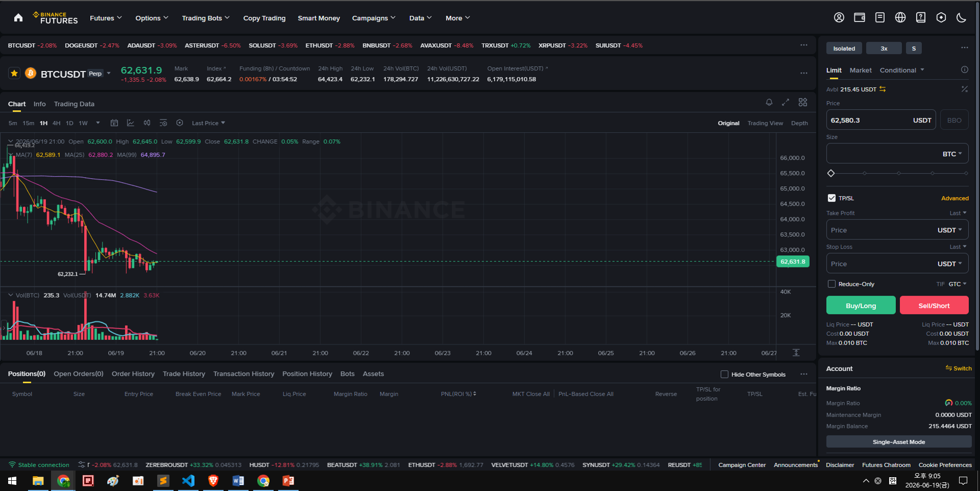This screenshot has height=491, width=980.
Task: Open the Futures menu dropdown
Action: (x=106, y=18)
